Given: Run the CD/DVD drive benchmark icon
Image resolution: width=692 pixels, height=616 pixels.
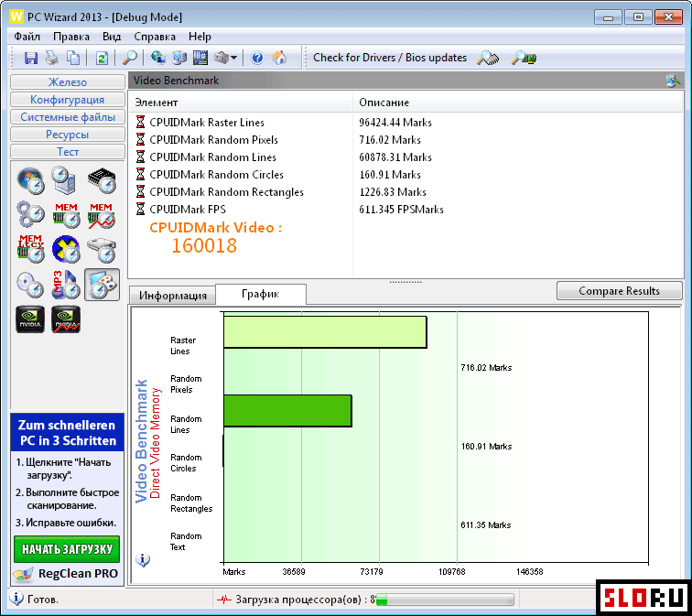Looking at the screenshot, I should point(31,285).
